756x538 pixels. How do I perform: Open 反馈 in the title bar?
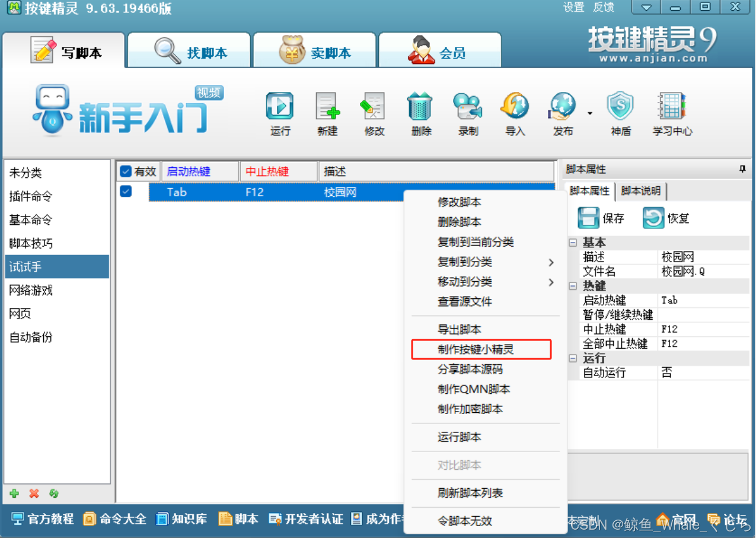click(604, 7)
